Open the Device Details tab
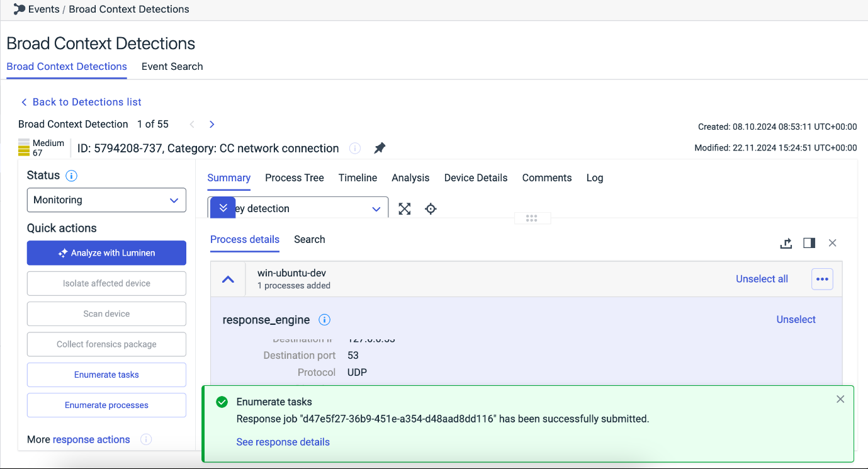Viewport: 868px width, 469px height. pyautogui.click(x=476, y=178)
